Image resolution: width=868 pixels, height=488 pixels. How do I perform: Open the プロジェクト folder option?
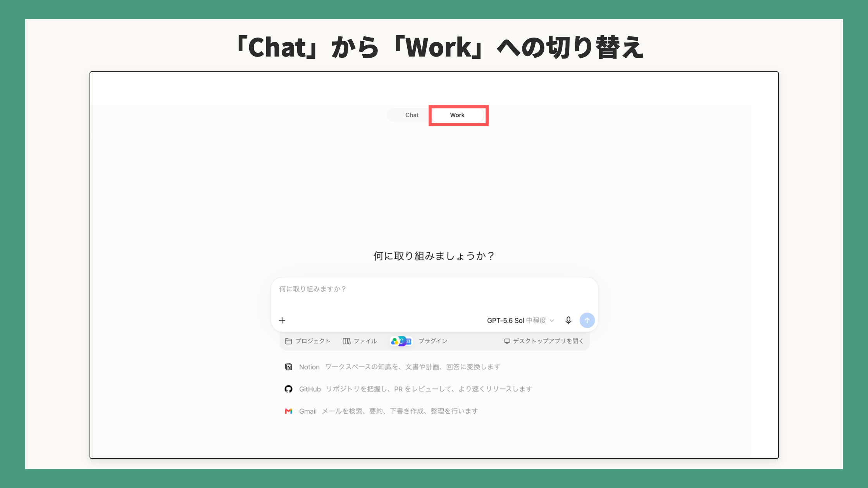coord(308,341)
